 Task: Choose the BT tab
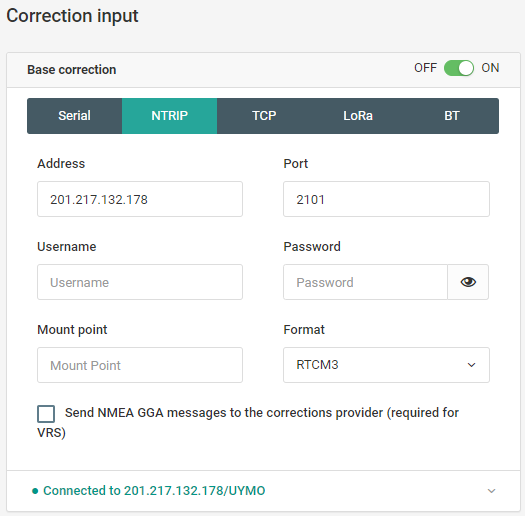[x=452, y=116]
